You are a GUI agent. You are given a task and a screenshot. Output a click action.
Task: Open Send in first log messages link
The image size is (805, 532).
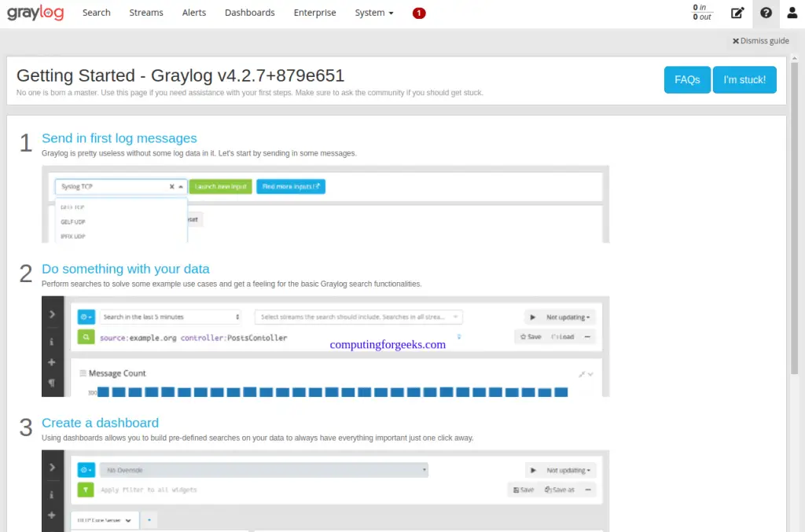click(x=119, y=138)
